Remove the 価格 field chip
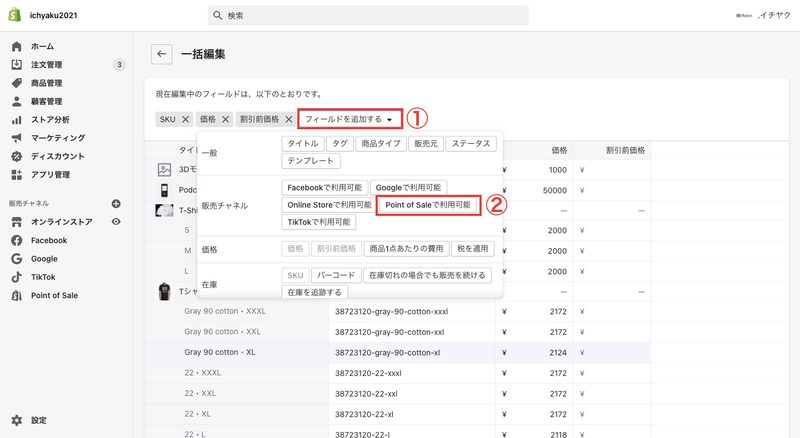 226,119
